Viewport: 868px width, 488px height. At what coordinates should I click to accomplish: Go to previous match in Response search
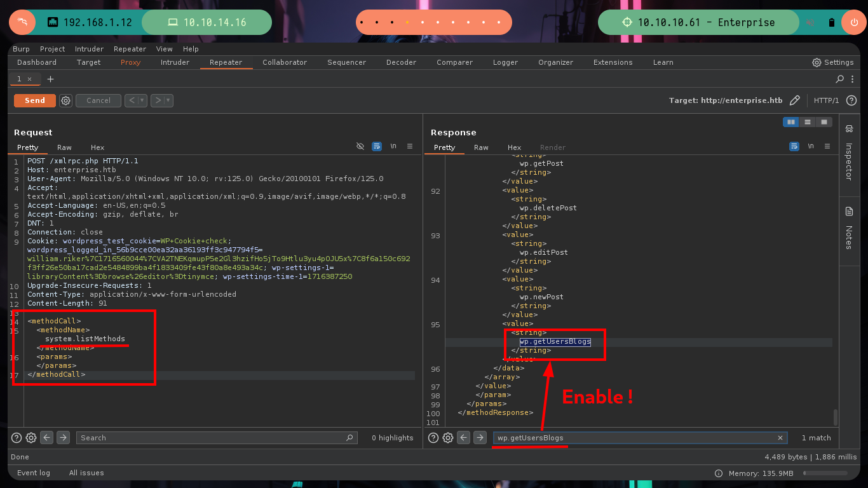(464, 438)
